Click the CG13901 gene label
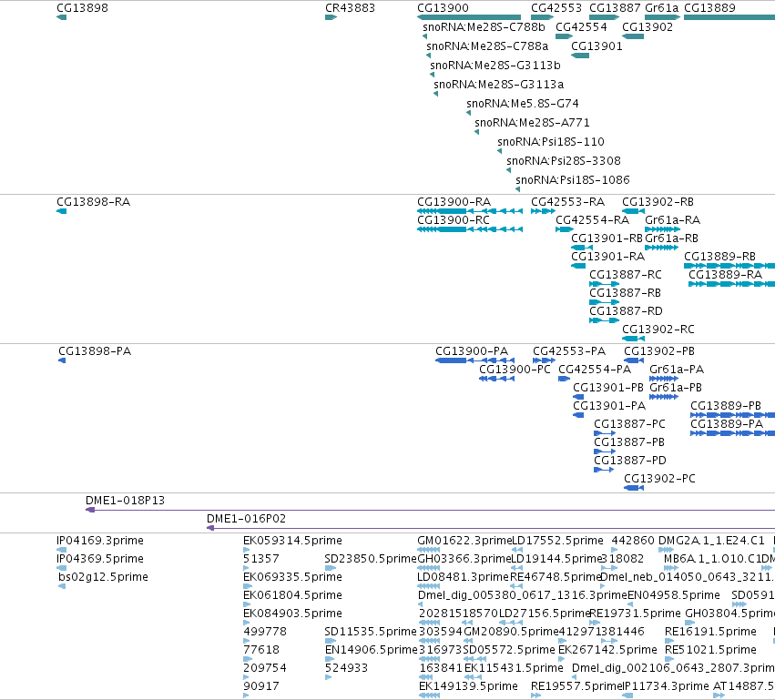The width and height of the screenshot is (775, 700). click(597, 46)
